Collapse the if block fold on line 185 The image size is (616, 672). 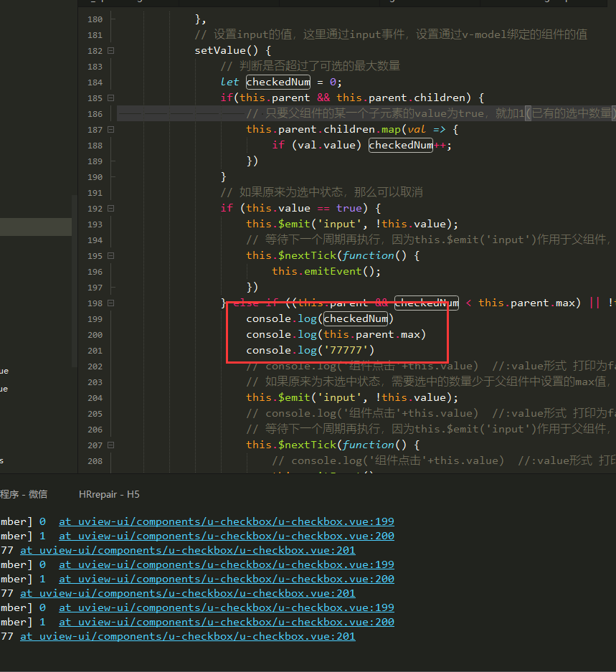point(111,97)
